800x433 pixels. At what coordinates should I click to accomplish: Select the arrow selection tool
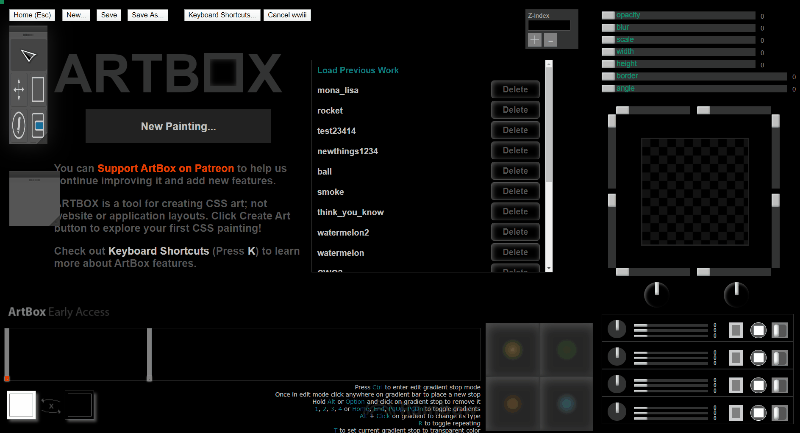tap(28, 56)
